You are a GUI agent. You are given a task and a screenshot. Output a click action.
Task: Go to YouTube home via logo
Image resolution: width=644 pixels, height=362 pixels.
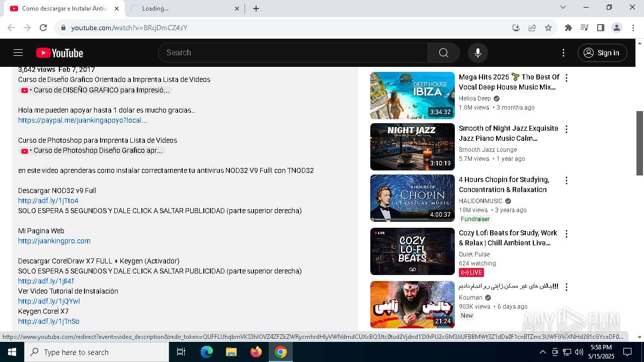[x=59, y=53]
